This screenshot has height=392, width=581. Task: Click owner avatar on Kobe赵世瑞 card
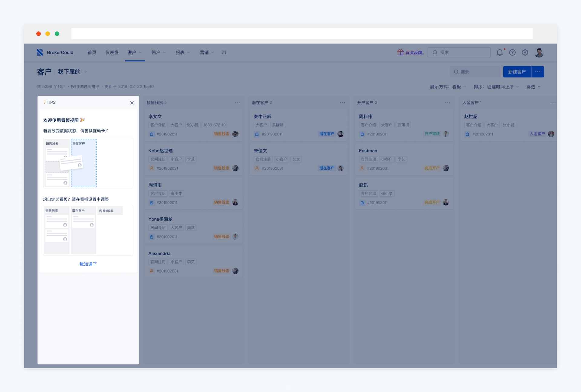pyautogui.click(x=235, y=168)
